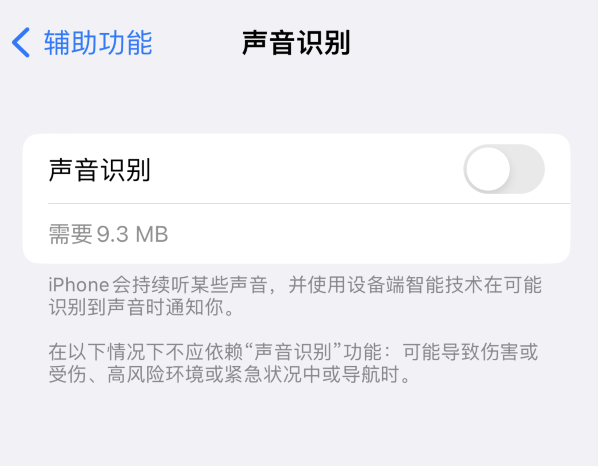
Task: Click the 需要 9.3 MB download size row
Action: (x=296, y=234)
